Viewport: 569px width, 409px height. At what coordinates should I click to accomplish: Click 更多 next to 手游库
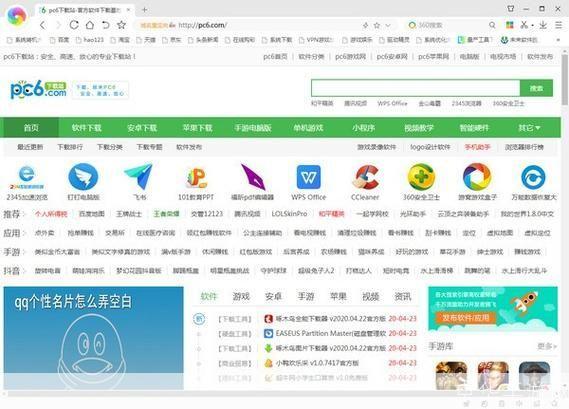pos(547,347)
